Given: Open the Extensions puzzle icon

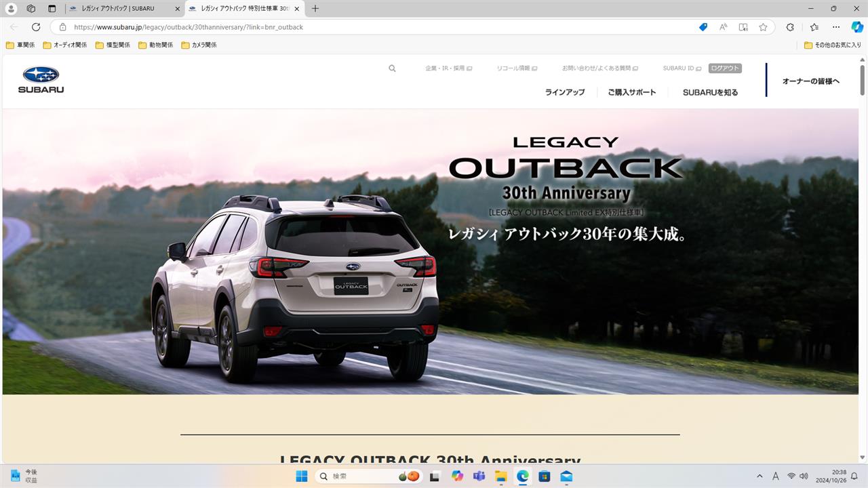Looking at the screenshot, I should [x=790, y=27].
